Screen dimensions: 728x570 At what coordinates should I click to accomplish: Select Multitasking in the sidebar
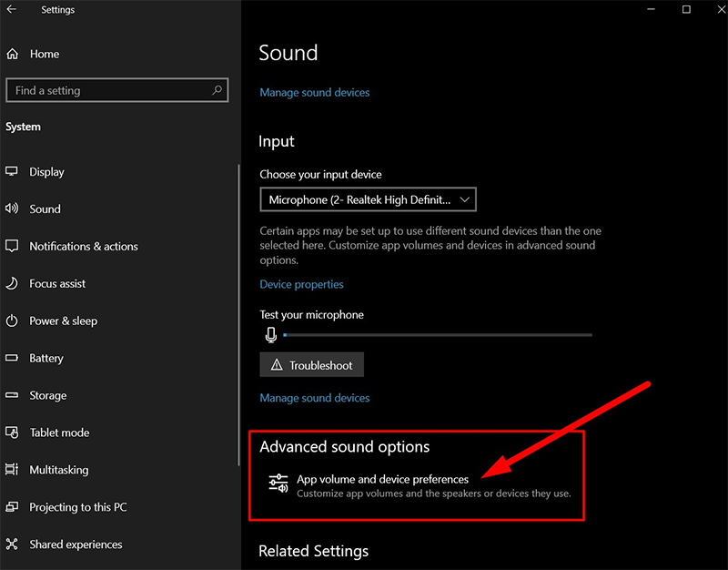coord(58,470)
